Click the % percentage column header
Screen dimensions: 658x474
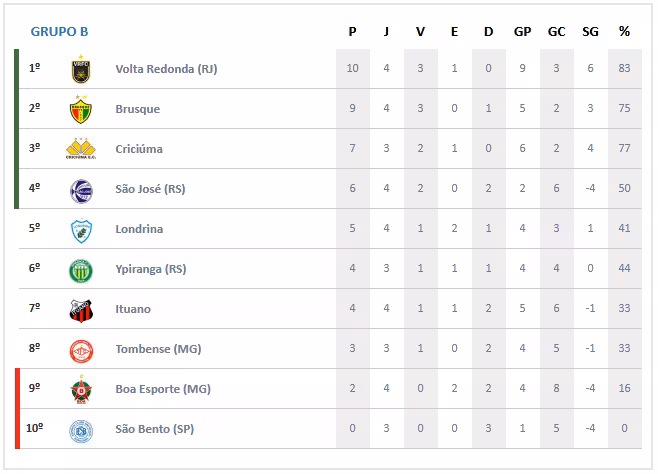pyautogui.click(x=624, y=31)
